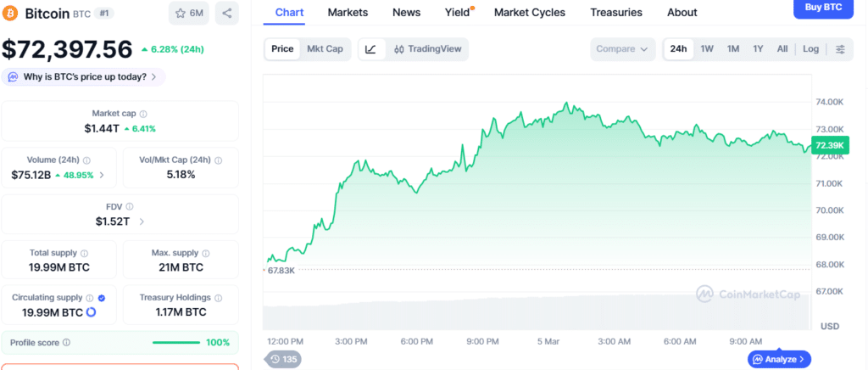Click the AI icon beside 'Why is BTC's price up today?'
Screen dimensions: 868x370
(13, 77)
